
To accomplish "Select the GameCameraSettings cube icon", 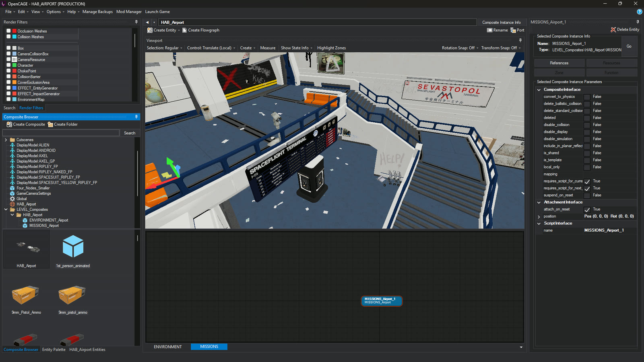I will point(12,193).
